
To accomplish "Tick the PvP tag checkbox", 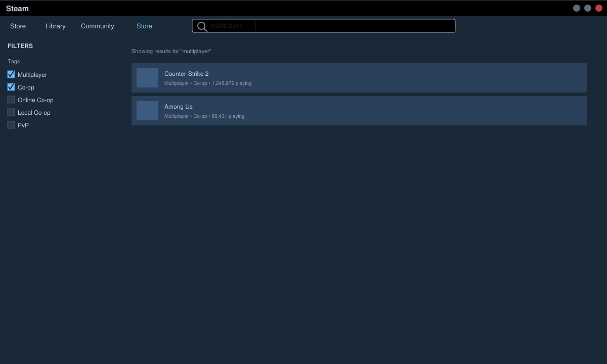I will (x=11, y=125).
